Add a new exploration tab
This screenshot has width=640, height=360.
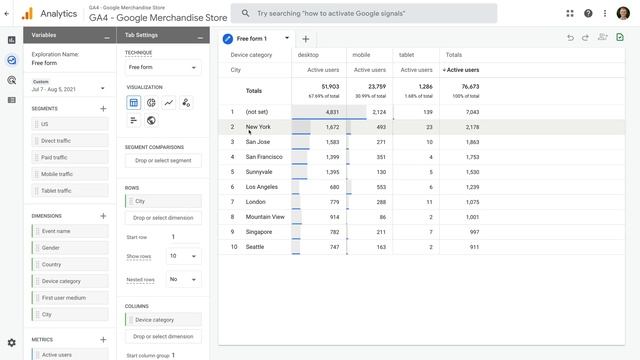coord(305,39)
